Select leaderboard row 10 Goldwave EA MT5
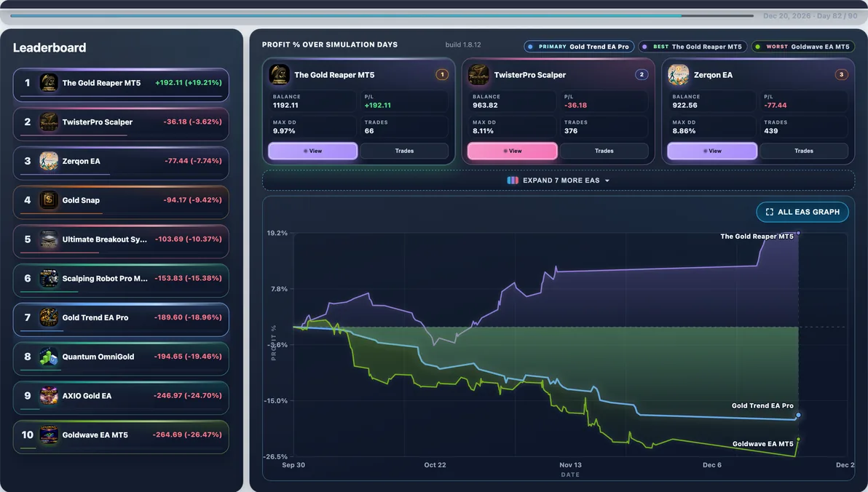Viewport: 868px width, 492px height. (121, 437)
